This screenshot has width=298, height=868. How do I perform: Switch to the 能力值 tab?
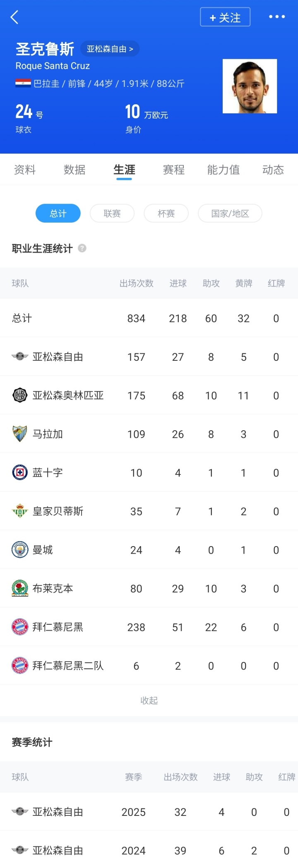coord(223,170)
